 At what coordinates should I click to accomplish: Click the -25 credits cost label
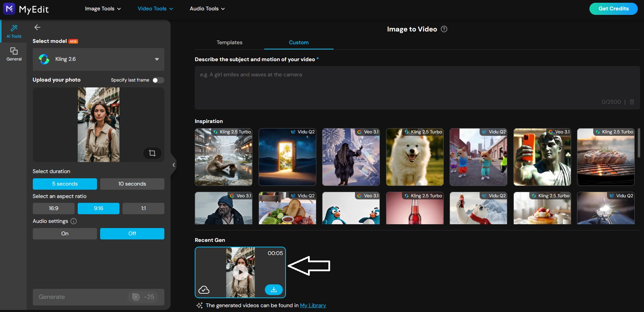(x=149, y=297)
